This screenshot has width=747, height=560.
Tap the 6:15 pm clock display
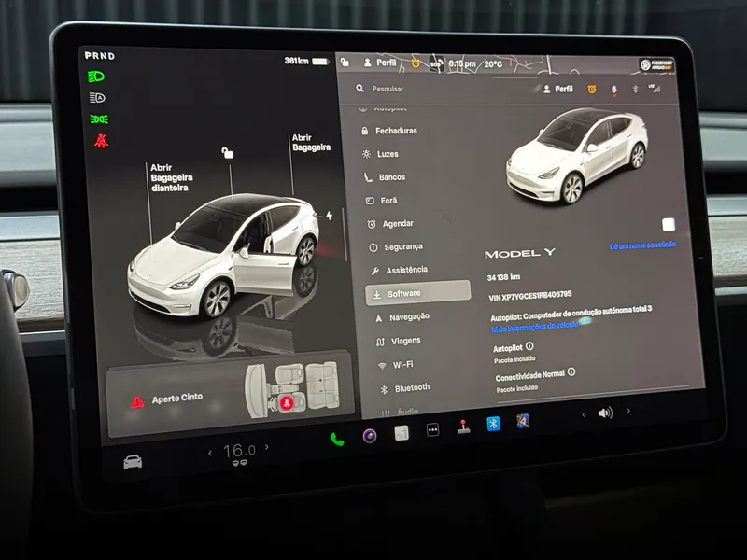[x=461, y=63]
